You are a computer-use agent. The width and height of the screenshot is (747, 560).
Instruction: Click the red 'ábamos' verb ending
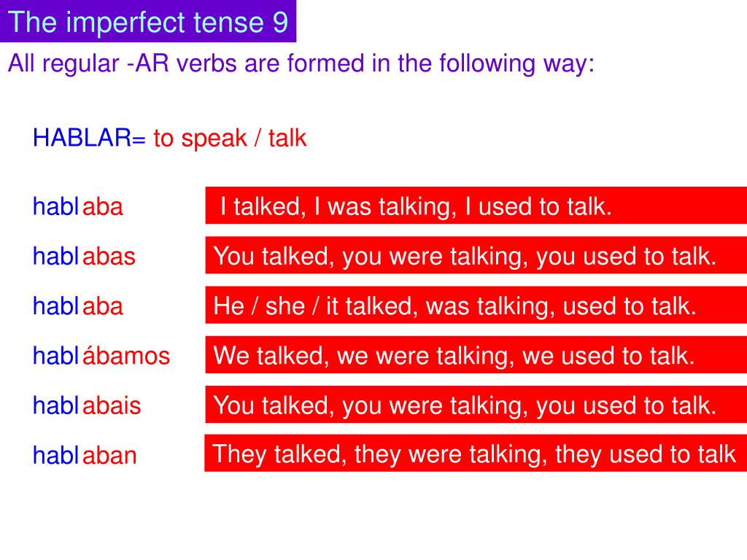point(126,355)
